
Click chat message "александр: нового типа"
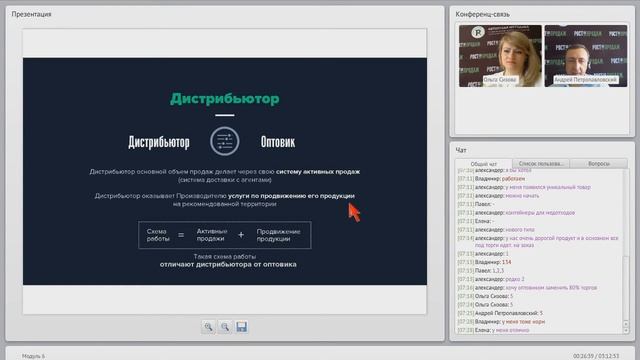(496, 230)
